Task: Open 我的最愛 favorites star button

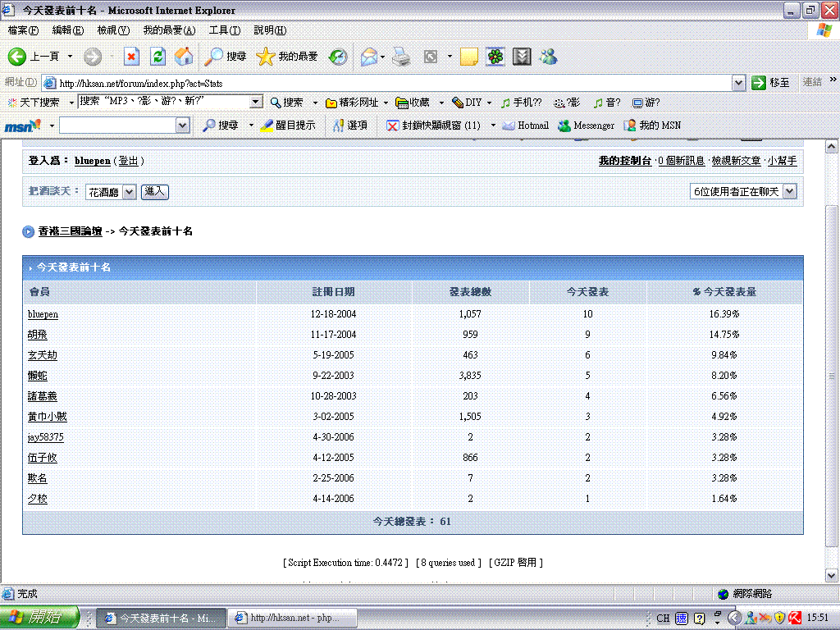Action: [287, 57]
